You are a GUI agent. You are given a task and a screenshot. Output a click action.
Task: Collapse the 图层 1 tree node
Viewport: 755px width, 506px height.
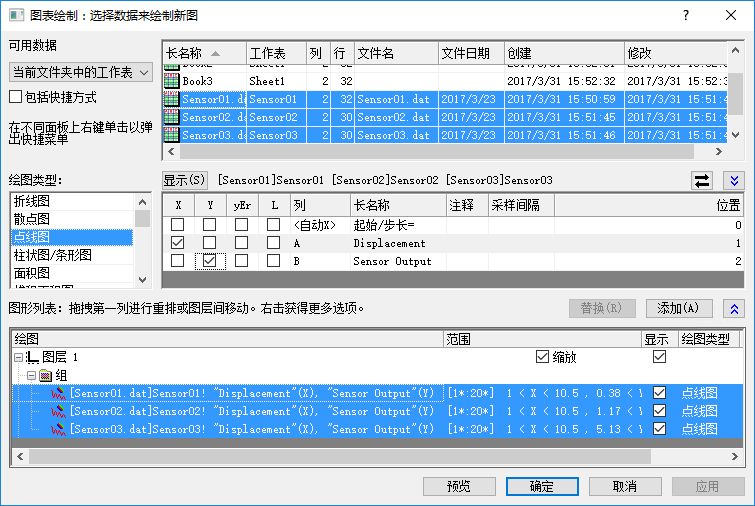coord(19,357)
